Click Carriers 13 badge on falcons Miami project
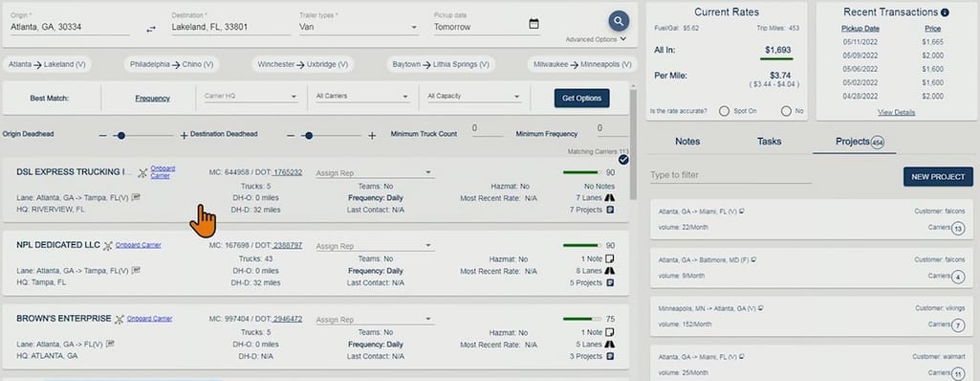This screenshot has width=980, height=381. click(x=958, y=229)
